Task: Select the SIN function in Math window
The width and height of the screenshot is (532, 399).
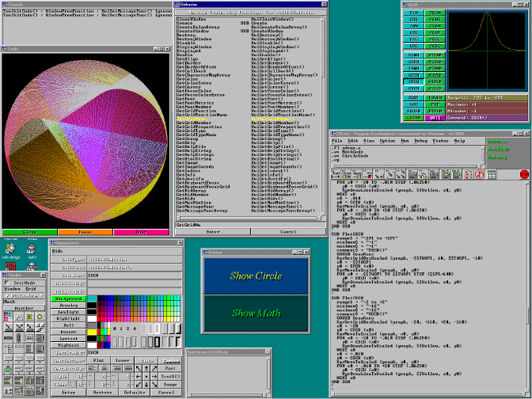Action: pyautogui.click(x=413, y=13)
